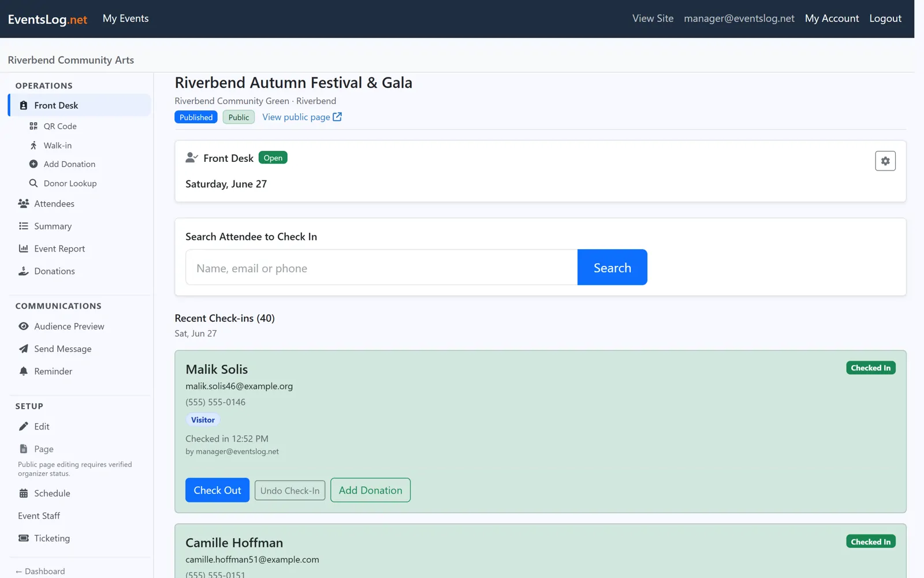This screenshot has height=578, width=924.
Task: Click the Event Report chart icon
Action: pyautogui.click(x=24, y=249)
